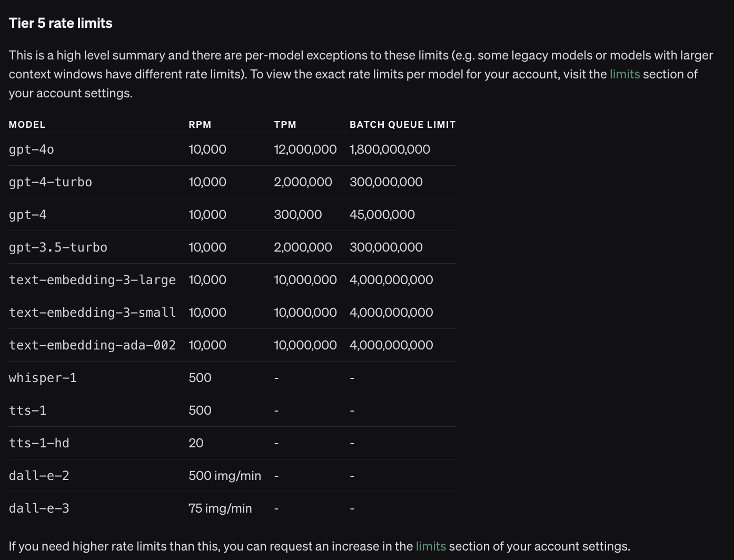The image size is (734, 560).
Task: Select the gpt-3.5-turbo model name
Action: pos(58,247)
